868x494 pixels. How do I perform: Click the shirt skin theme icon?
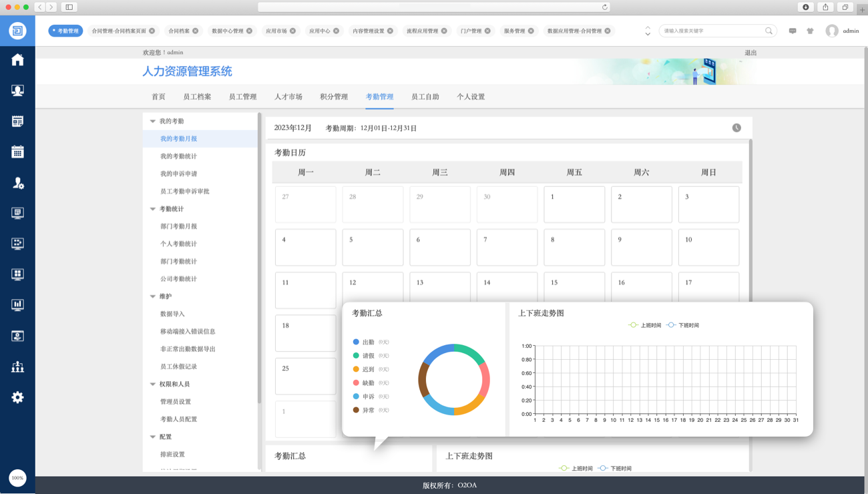(x=810, y=31)
